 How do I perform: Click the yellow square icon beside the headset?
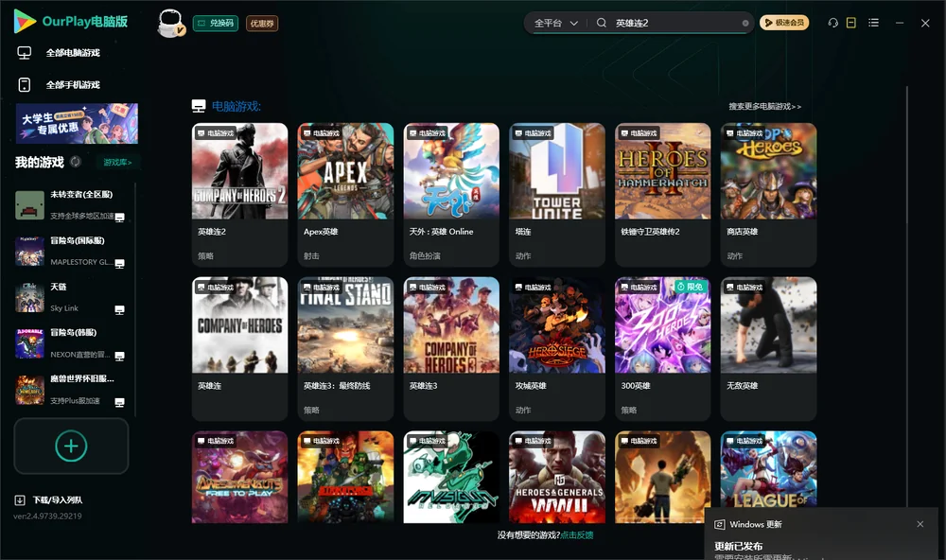tap(850, 23)
